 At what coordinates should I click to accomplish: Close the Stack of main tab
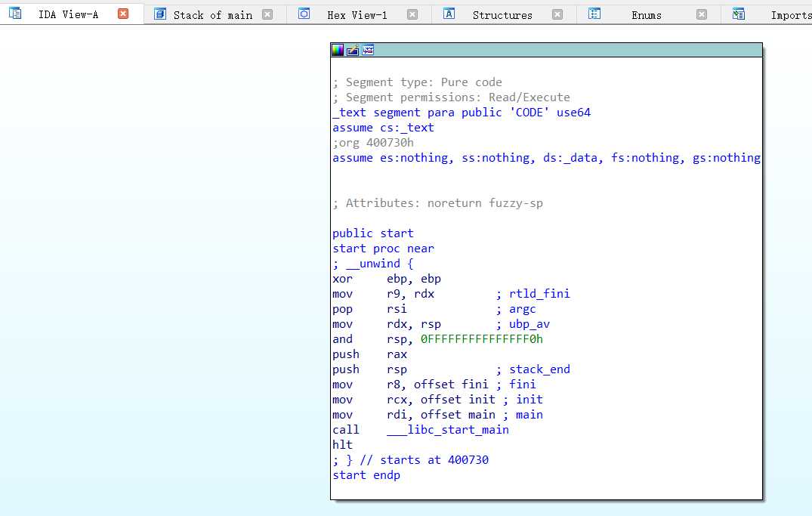pos(267,14)
